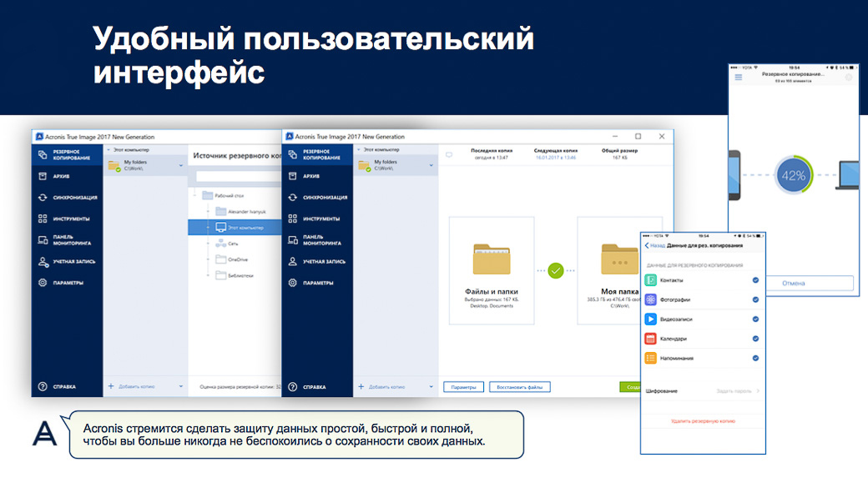Viewport: 868px width, 488px height.
Task: Click the green Создать копию button
Action: coord(630,387)
